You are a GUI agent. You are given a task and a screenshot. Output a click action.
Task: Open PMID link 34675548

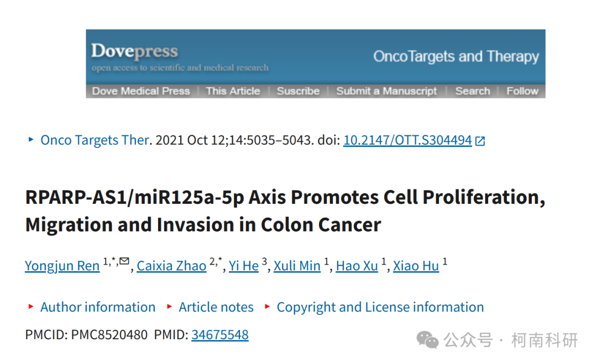coord(219,335)
